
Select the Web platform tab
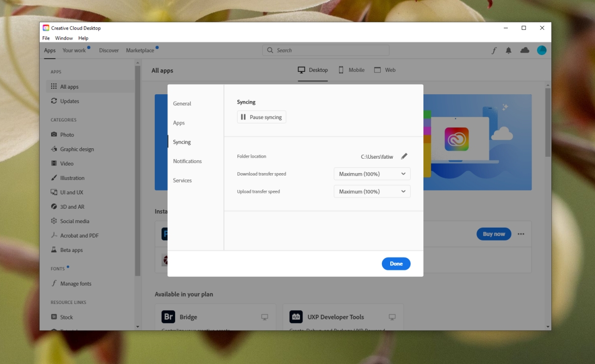pyautogui.click(x=385, y=70)
